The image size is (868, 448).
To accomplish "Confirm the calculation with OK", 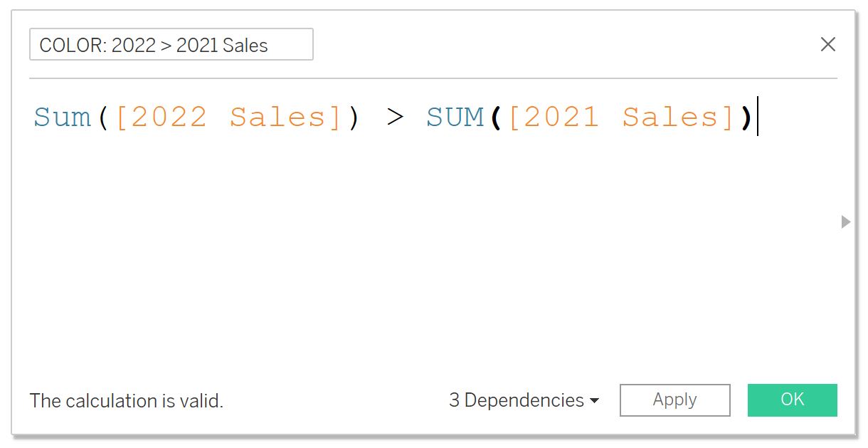I will [x=792, y=400].
